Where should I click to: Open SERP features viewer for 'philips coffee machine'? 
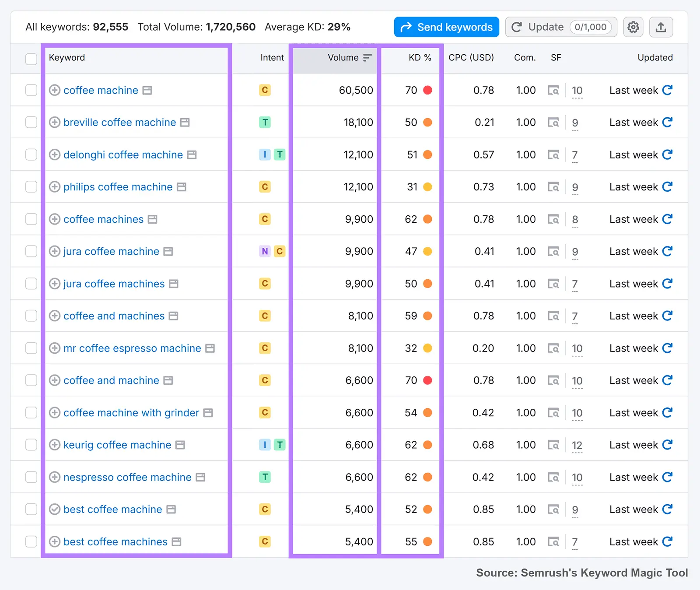point(554,187)
